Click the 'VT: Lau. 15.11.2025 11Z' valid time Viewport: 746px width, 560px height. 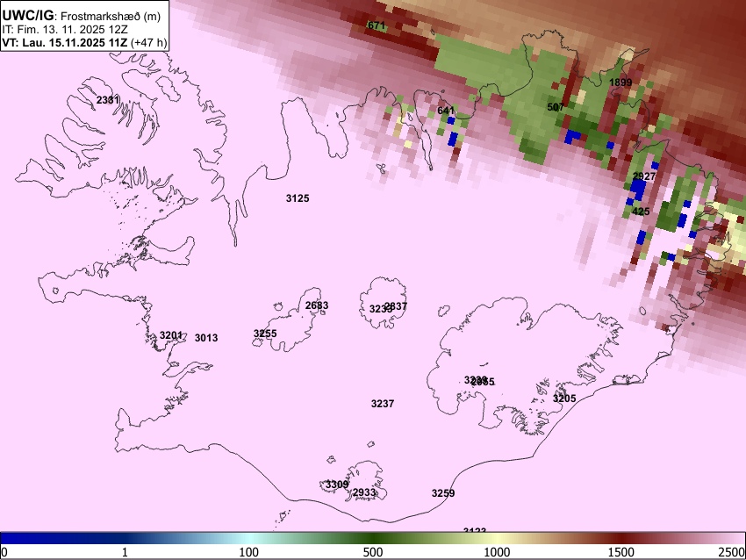click(65, 42)
